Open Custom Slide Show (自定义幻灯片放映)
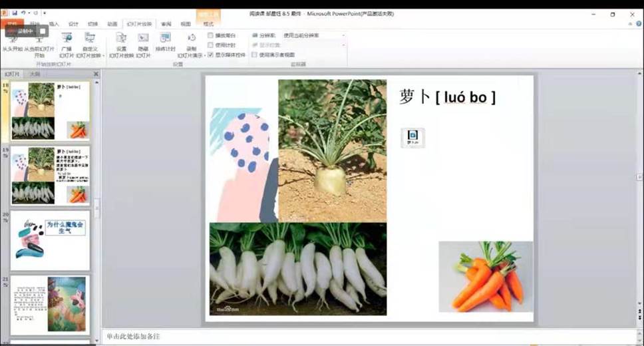Screen dimensions: 644x346 click(90, 40)
